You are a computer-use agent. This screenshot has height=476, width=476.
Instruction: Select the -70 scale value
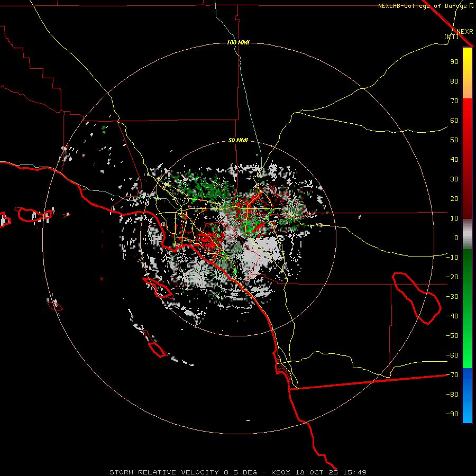coord(452,375)
